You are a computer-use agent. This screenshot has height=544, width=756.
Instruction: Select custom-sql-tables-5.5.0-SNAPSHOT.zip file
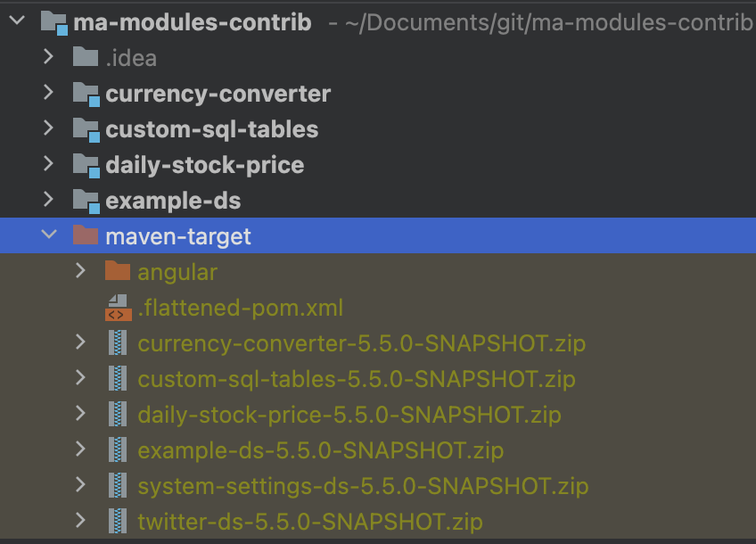(x=357, y=379)
